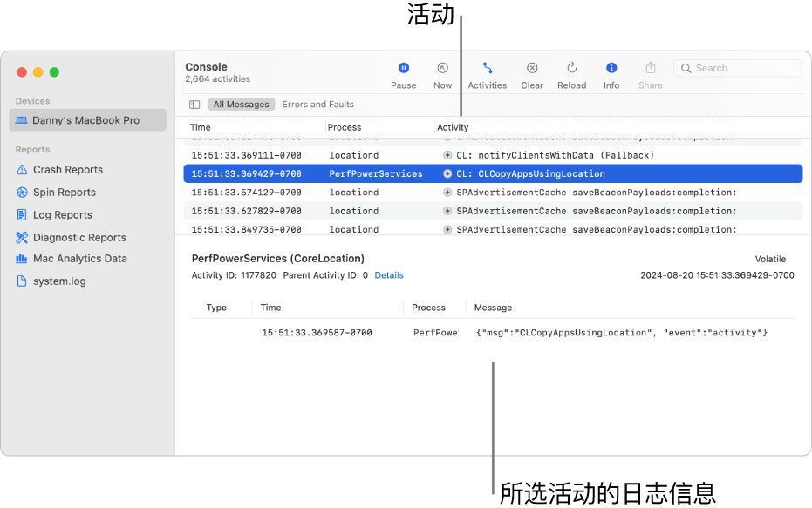Image resolution: width=812 pixels, height=508 pixels.
Task: Open the Details link for the activity
Action: click(389, 275)
